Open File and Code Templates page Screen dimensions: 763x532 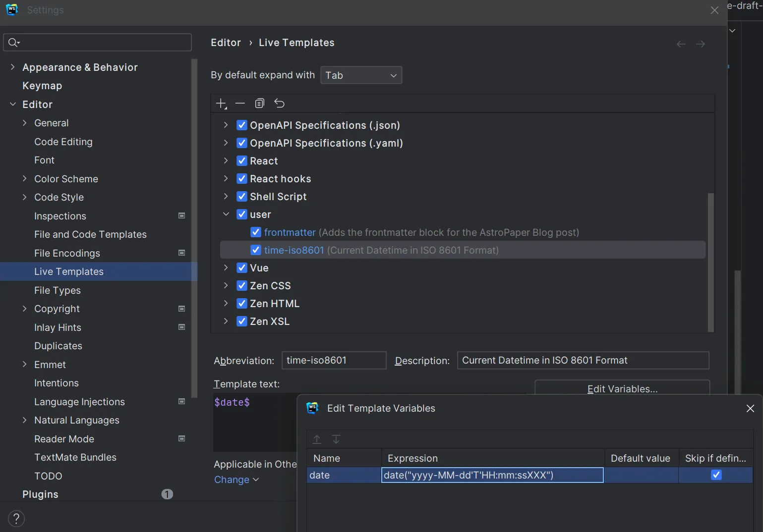(x=90, y=234)
